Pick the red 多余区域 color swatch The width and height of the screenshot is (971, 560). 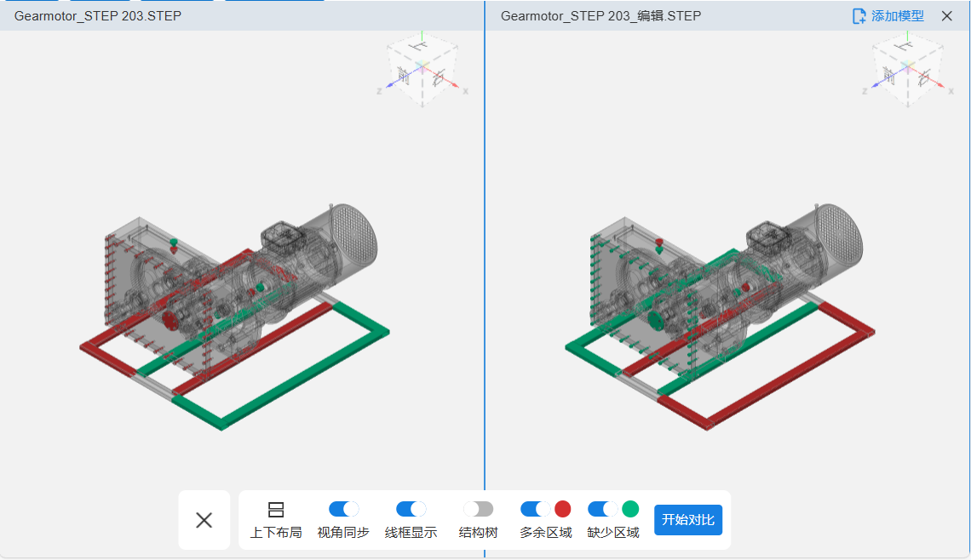tap(563, 509)
